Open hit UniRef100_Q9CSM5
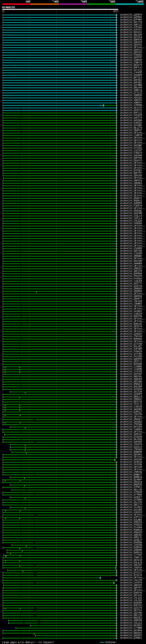The height and width of the screenshot is (644, 146). pos(131,261)
